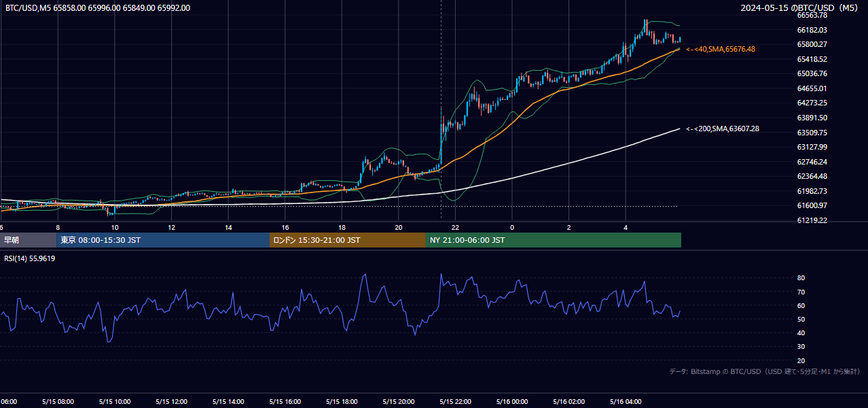Viewport: 868px width, 408px height.
Task: Click the price axis value 61600.97
Action: (812, 205)
